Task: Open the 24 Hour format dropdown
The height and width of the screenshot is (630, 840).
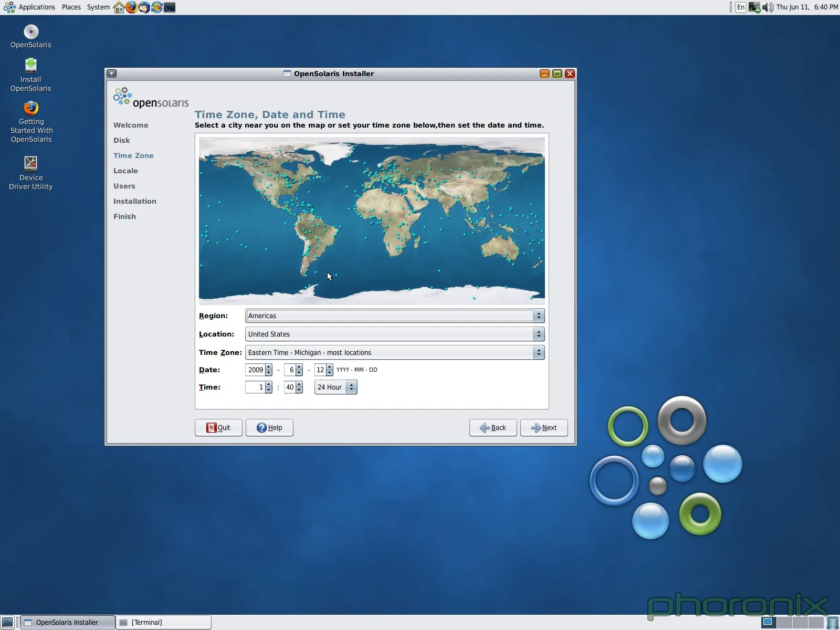Action: [336, 387]
